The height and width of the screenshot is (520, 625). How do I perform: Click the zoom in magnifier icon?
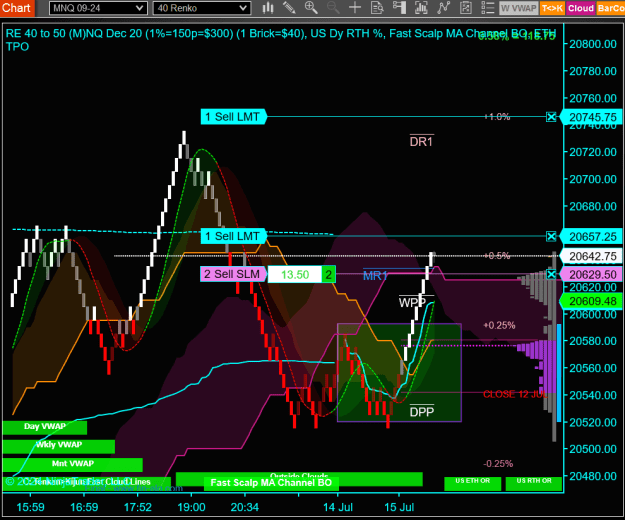click(x=311, y=8)
